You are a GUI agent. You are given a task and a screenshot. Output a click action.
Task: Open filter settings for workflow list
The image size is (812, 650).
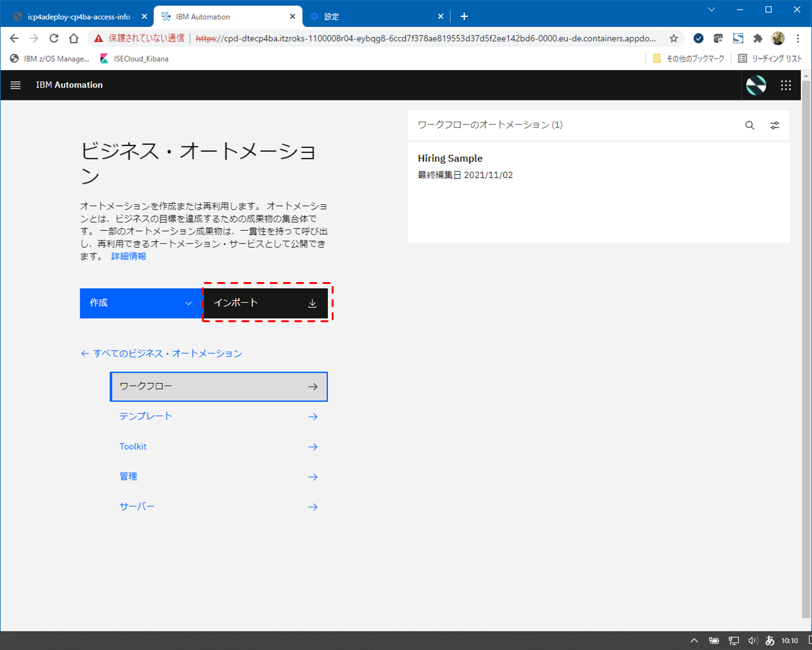(775, 125)
